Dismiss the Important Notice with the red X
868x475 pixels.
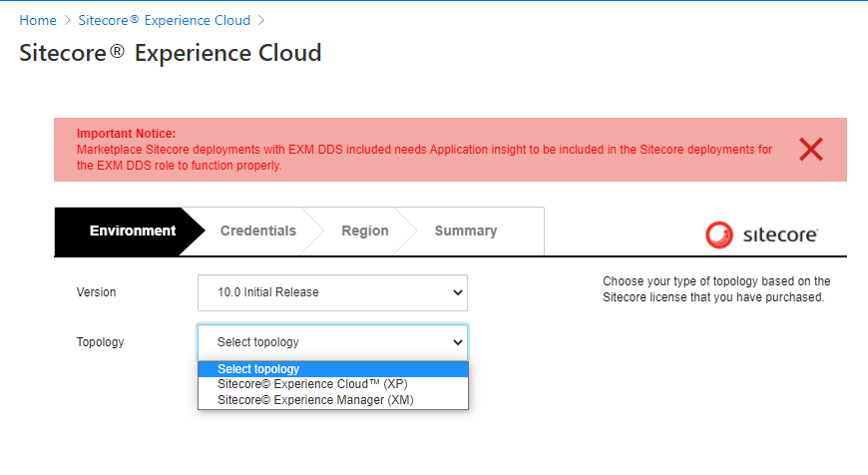tap(810, 150)
